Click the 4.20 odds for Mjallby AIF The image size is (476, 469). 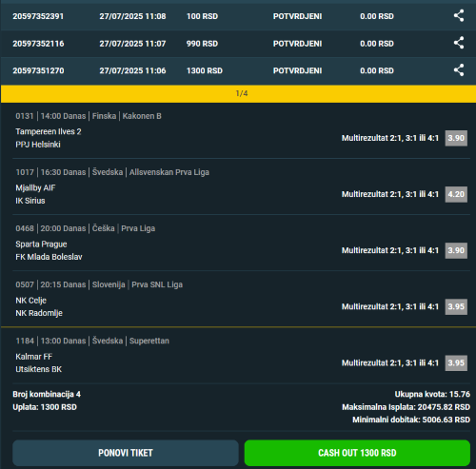click(x=456, y=194)
